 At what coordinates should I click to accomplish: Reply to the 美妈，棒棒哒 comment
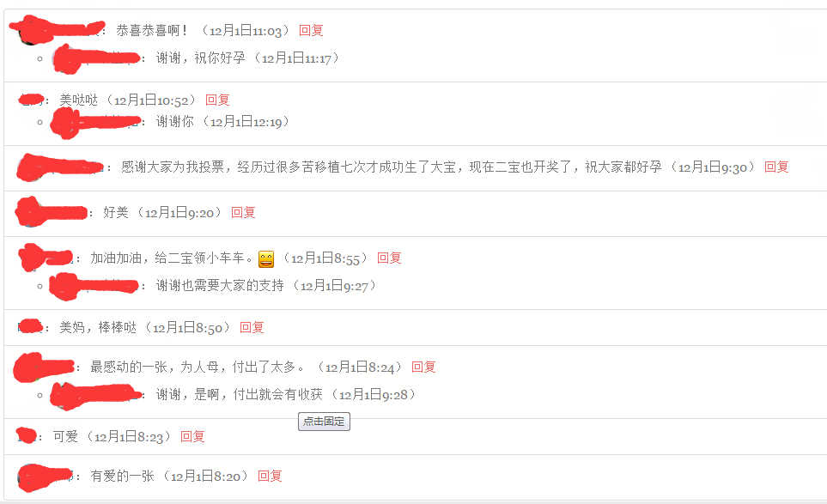pyautogui.click(x=252, y=327)
